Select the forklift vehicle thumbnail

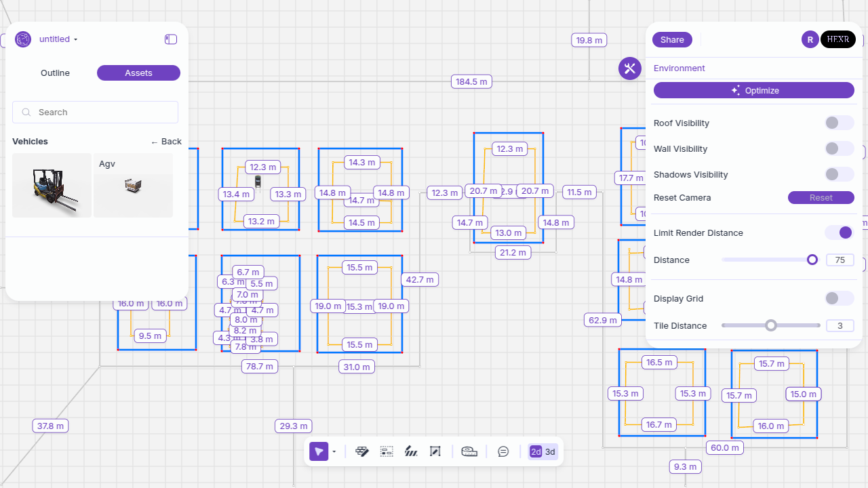[52, 185]
